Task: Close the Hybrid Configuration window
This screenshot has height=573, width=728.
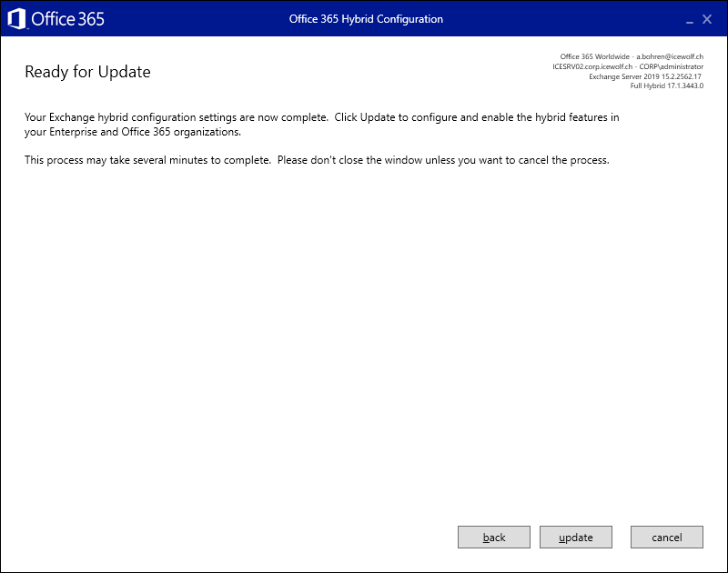Action: tap(707, 19)
